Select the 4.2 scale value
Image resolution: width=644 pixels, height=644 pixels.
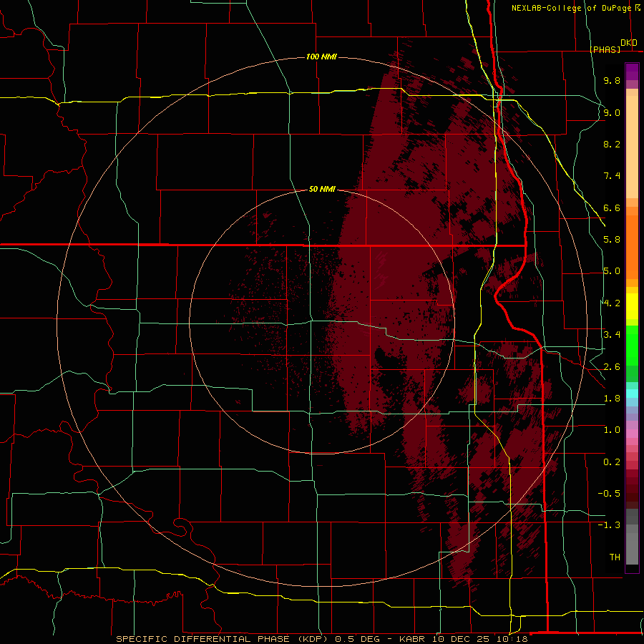tap(612, 303)
